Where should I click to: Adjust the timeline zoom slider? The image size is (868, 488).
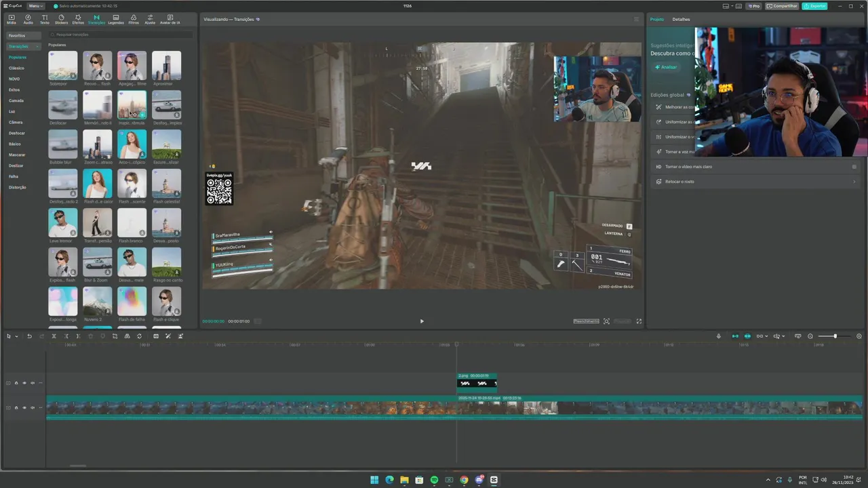[x=835, y=336]
